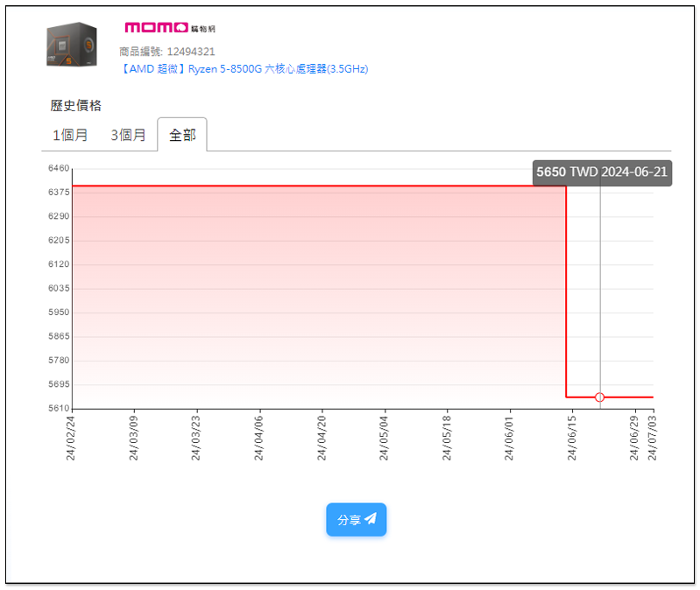Click the 24/06/29 x-axis date label

pos(634,438)
